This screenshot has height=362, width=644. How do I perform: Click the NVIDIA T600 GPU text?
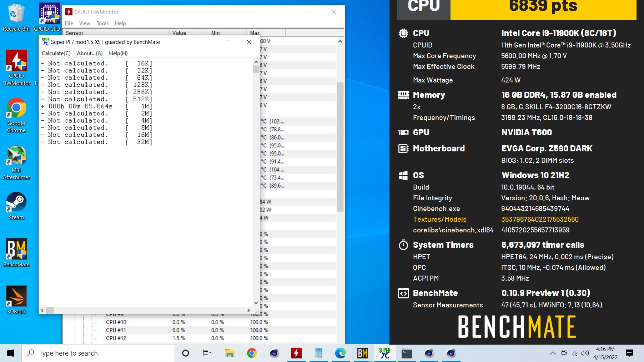pyautogui.click(x=527, y=132)
